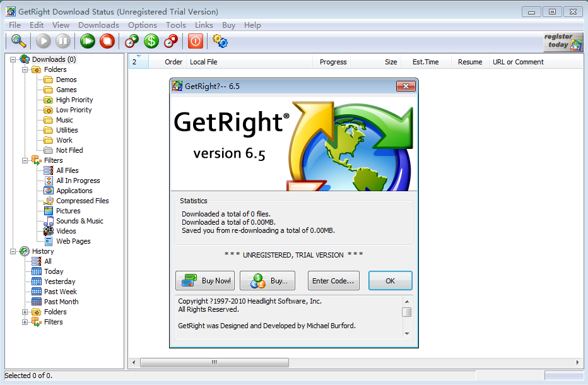Open the Edit menu
Screen dimensions: 588x385
tap(37, 25)
